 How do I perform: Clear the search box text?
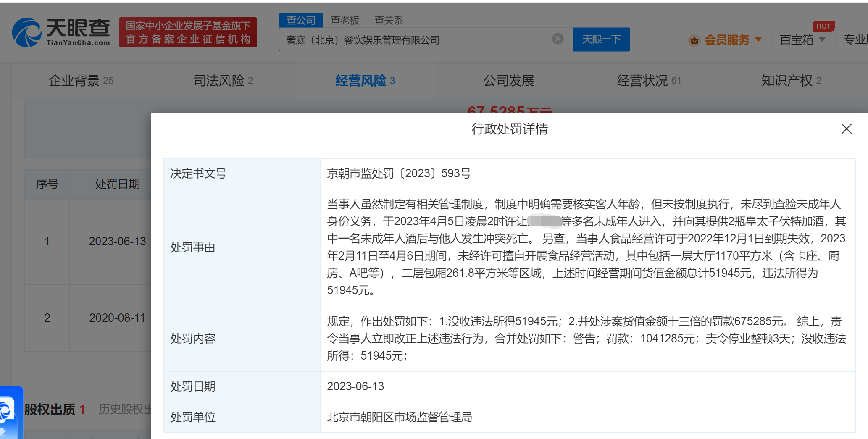[558, 39]
